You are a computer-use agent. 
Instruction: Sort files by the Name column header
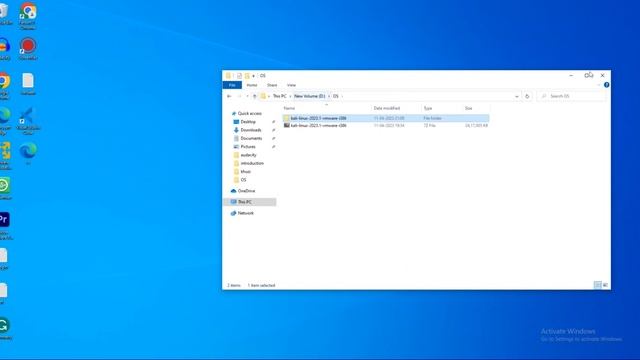click(x=289, y=108)
